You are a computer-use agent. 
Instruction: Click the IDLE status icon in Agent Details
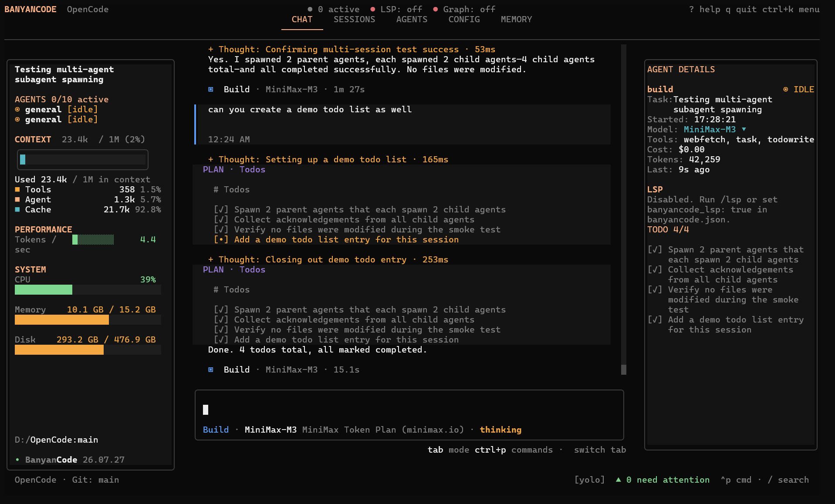point(786,89)
